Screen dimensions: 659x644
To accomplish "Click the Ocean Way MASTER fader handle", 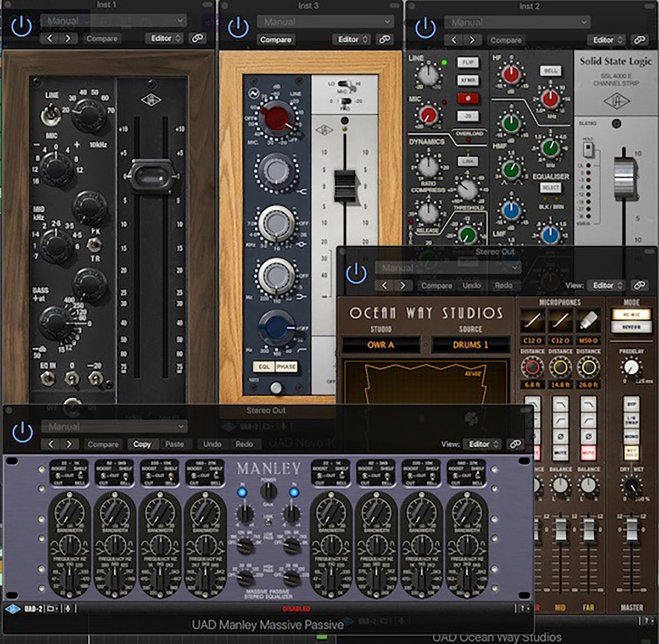I will pos(632,530).
